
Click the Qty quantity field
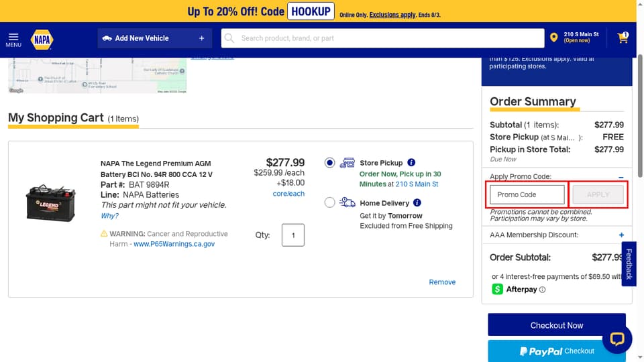(x=293, y=235)
